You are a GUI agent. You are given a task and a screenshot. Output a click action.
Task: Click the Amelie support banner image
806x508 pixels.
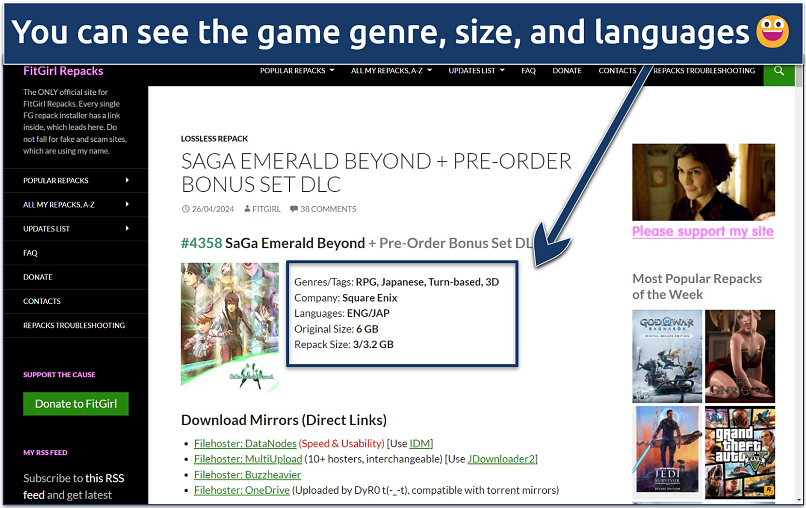pos(703,182)
